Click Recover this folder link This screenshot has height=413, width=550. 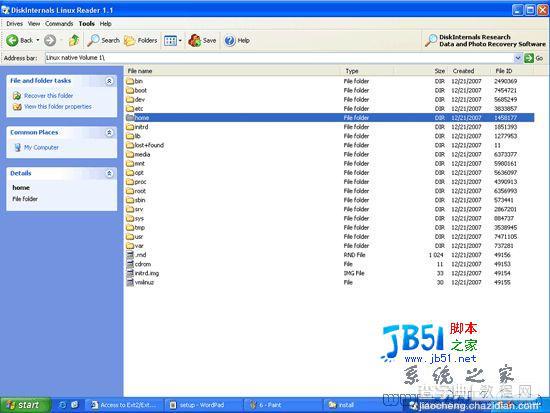pos(48,96)
